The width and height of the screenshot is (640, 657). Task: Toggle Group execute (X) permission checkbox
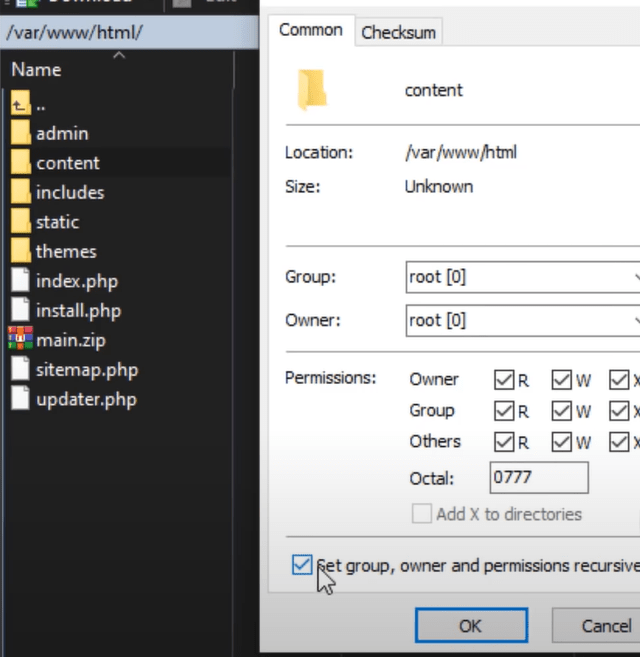click(619, 411)
